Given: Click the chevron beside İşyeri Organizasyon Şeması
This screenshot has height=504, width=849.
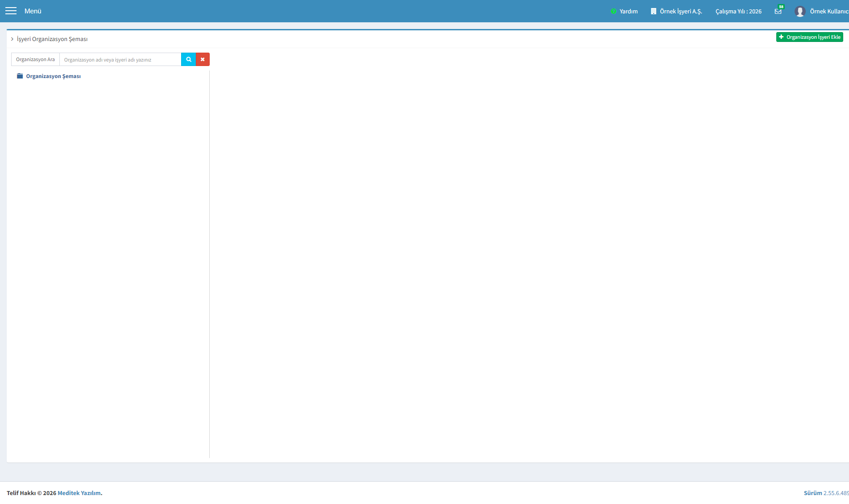Looking at the screenshot, I should tap(12, 39).
